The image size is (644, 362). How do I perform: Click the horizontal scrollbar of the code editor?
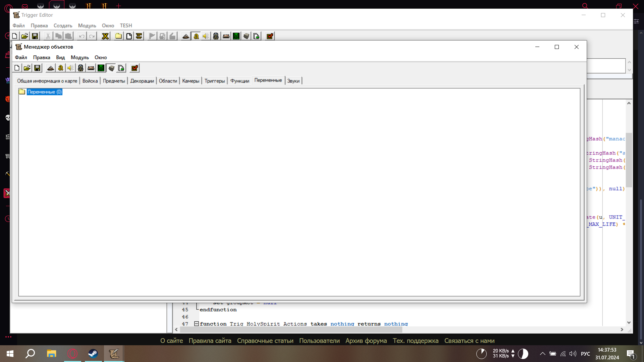tap(290, 329)
